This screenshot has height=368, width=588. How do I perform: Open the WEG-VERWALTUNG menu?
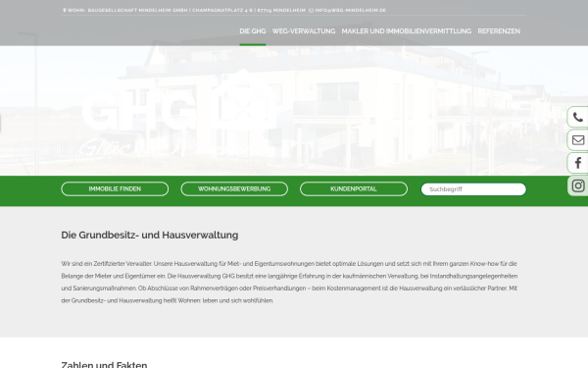click(304, 31)
